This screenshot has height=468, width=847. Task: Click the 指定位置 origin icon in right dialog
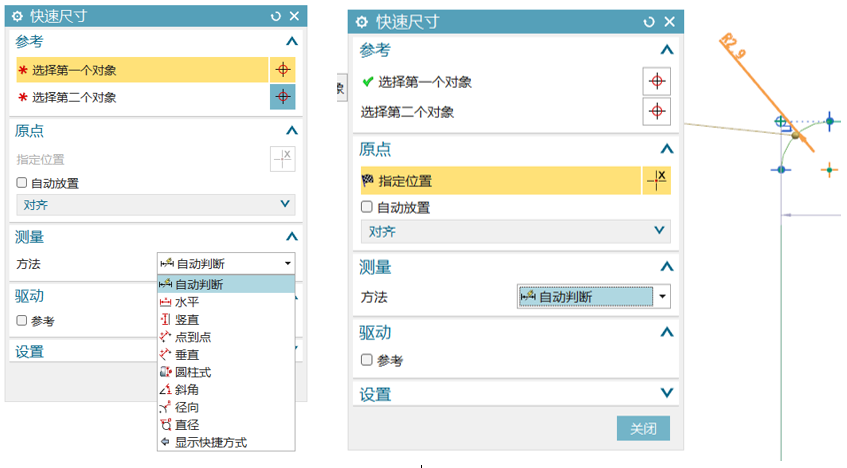click(x=656, y=181)
